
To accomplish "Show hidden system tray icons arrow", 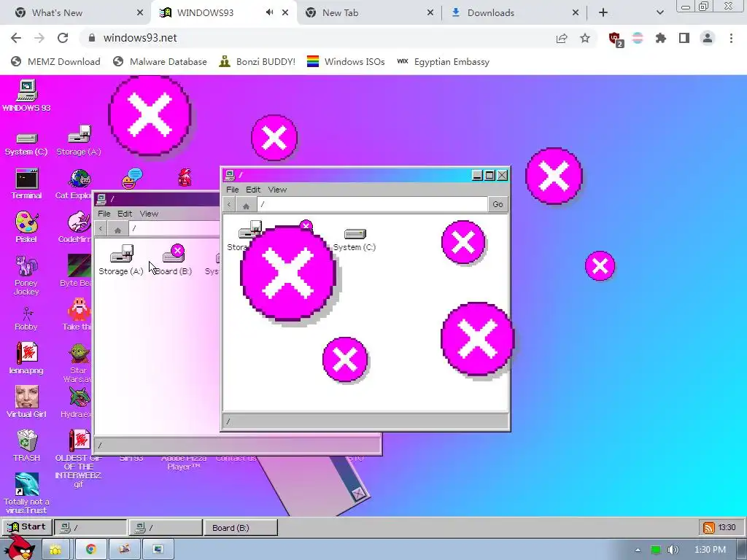I will click(x=638, y=550).
